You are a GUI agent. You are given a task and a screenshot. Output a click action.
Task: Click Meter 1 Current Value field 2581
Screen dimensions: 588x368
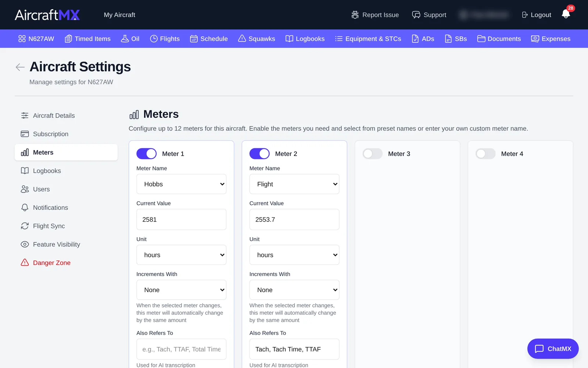point(181,219)
